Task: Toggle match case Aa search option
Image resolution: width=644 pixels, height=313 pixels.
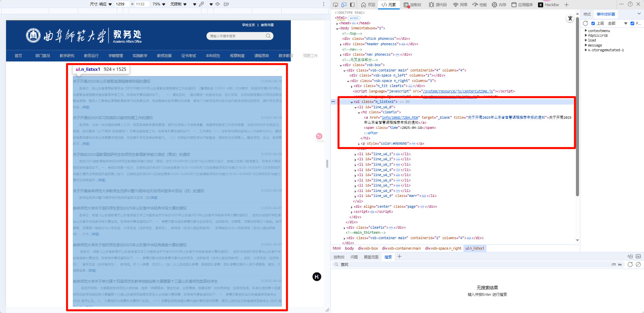Action: (620, 264)
